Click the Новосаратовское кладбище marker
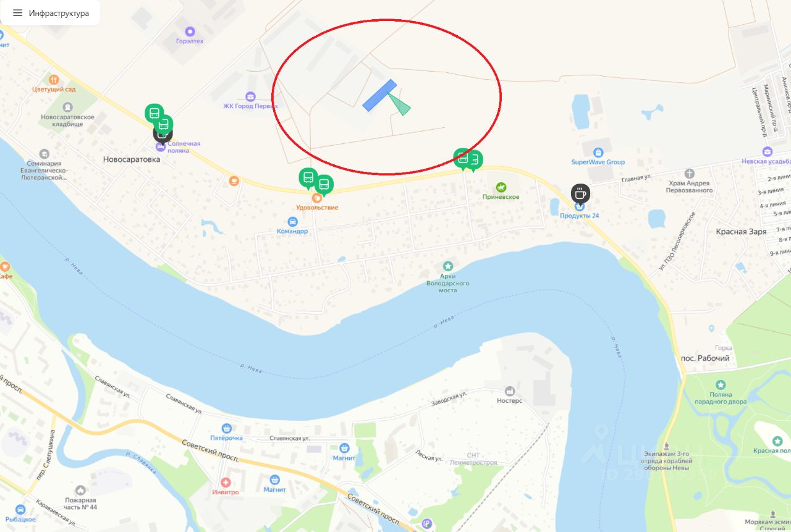791x532 pixels. click(68, 107)
